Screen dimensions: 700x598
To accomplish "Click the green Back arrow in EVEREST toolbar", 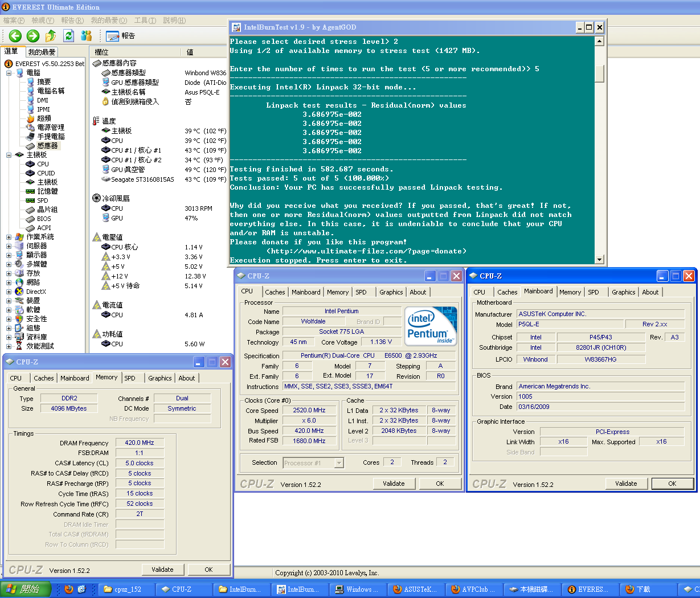I will point(15,36).
